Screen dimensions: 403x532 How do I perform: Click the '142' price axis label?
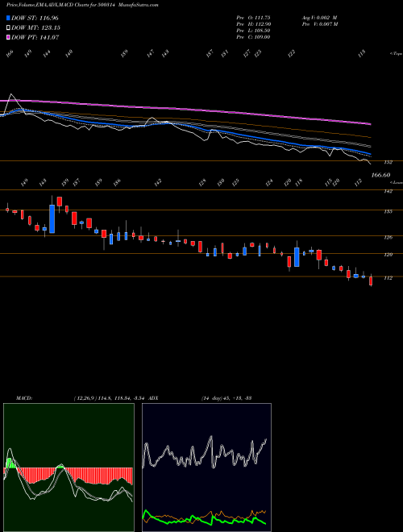pyautogui.click(x=388, y=191)
